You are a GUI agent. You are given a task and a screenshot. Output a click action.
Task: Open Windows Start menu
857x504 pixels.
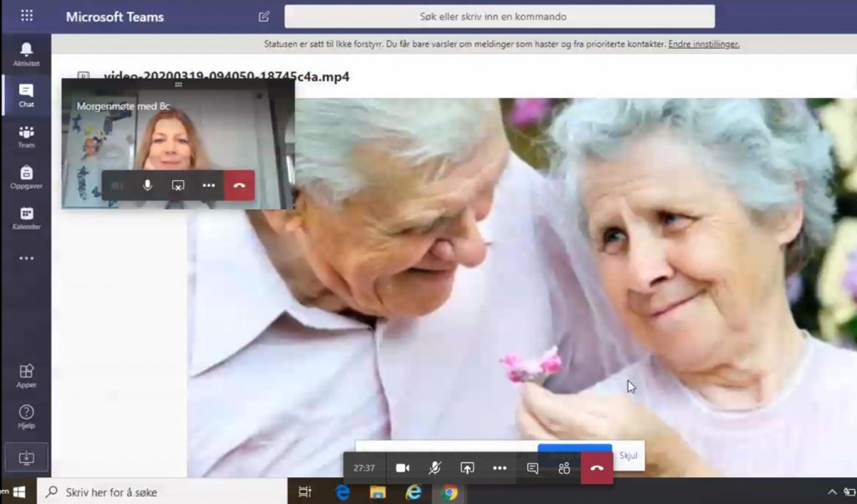coord(19,492)
